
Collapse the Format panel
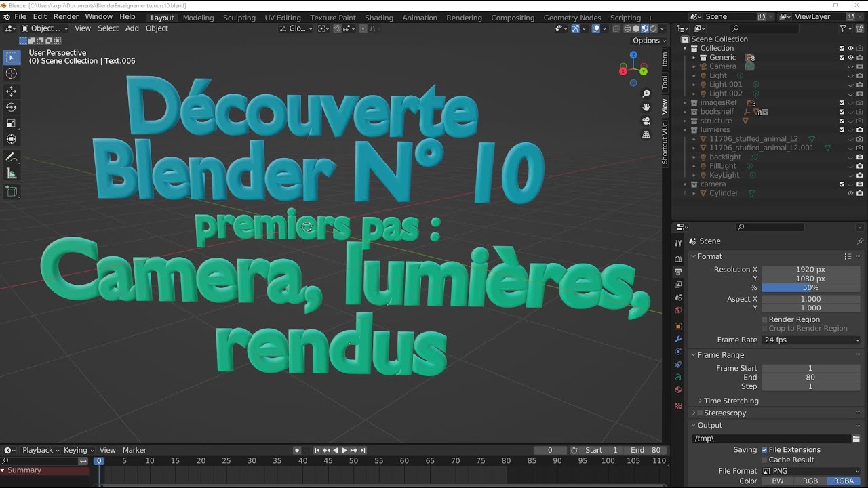click(709, 256)
